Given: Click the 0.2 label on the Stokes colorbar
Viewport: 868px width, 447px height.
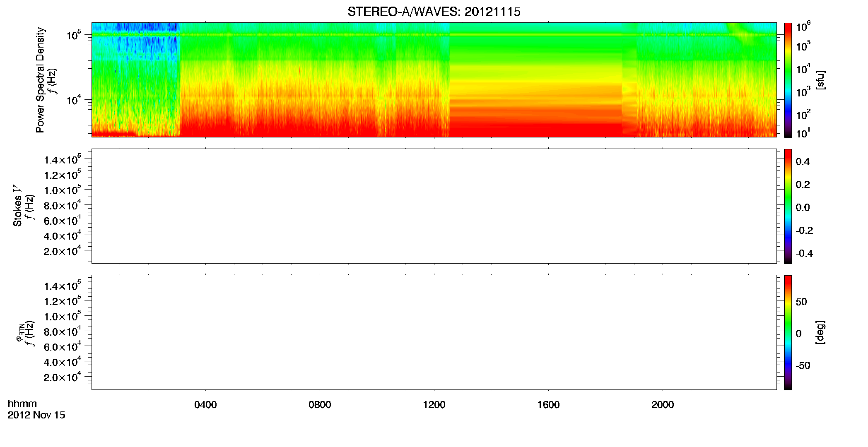Looking at the screenshot, I should point(803,185).
